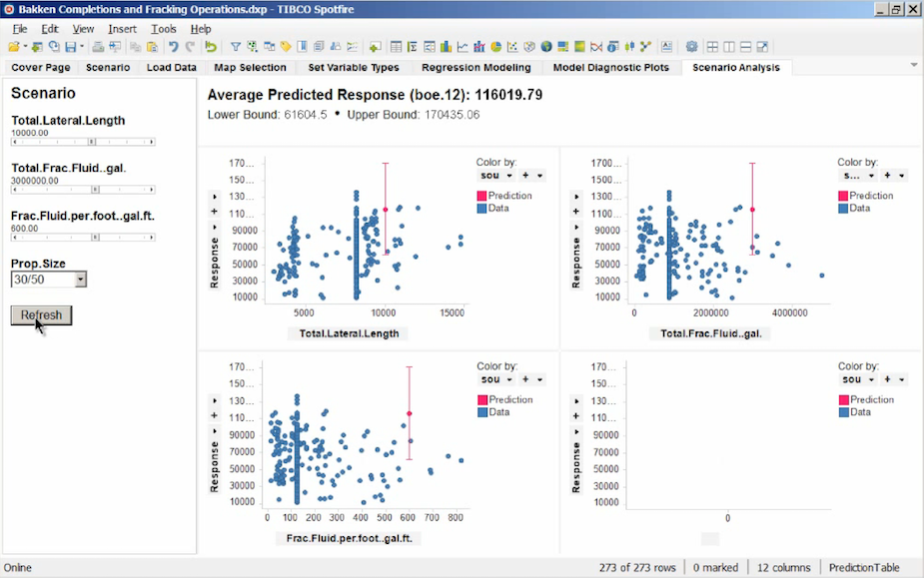
Task: Open the Tools menu
Action: pos(163,29)
